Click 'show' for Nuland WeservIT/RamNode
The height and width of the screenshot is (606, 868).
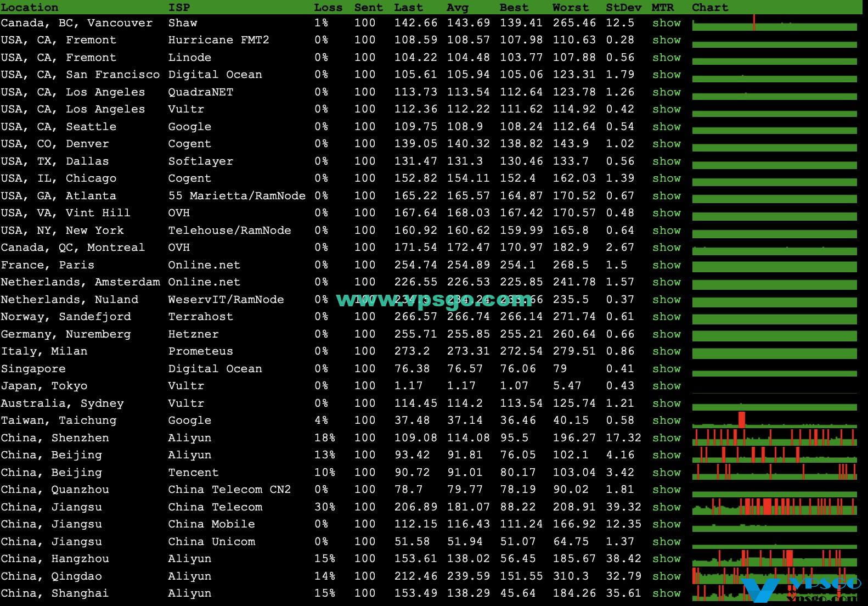pos(666,300)
